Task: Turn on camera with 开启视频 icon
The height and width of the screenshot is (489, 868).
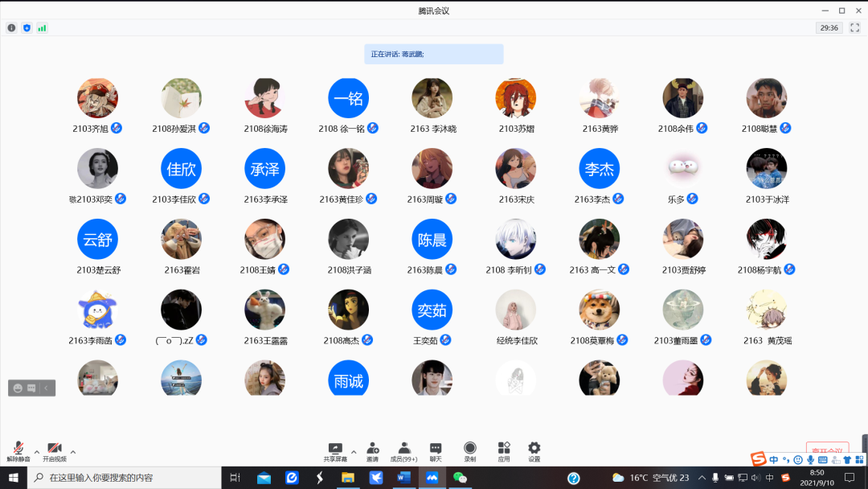Action: point(54,449)
